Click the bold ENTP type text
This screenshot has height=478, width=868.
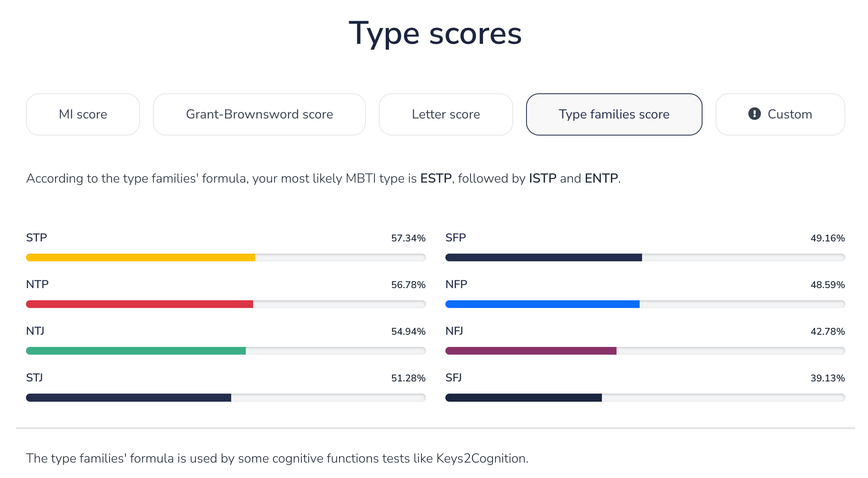(601, 179)
